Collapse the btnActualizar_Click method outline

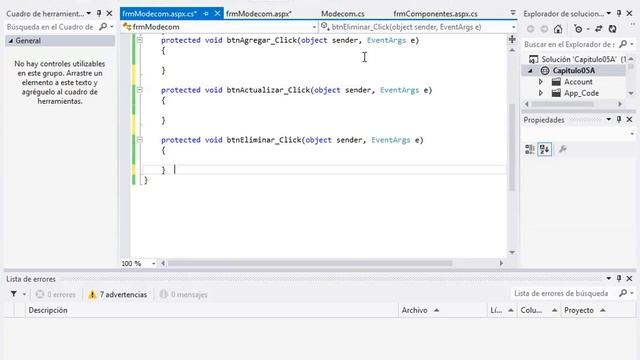click(x=140, y=90)
